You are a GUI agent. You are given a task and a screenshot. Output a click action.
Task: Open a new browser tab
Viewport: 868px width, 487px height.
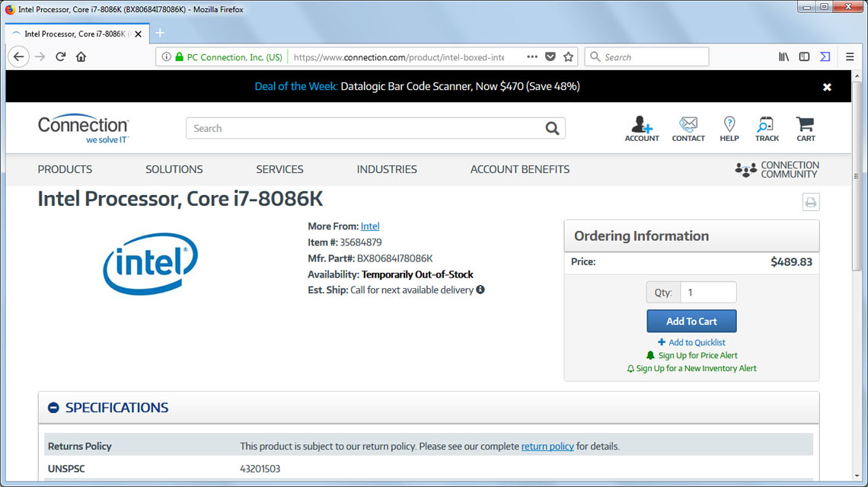tap(160, 34)
